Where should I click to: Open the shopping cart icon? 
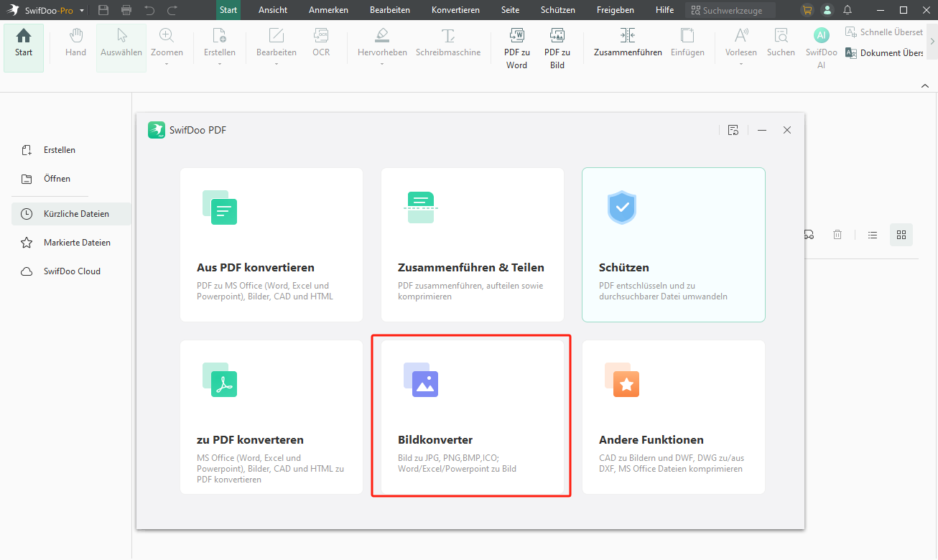[807, 10]
